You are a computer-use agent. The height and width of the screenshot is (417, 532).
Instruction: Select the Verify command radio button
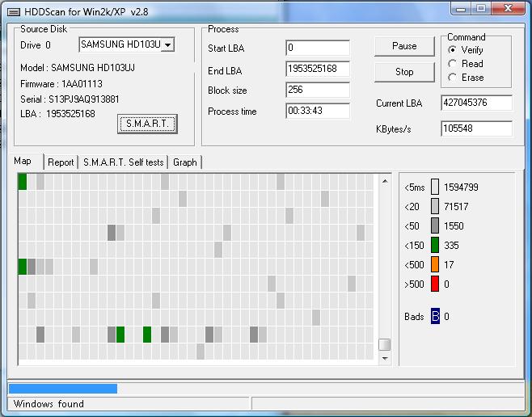tap(454, 50)
